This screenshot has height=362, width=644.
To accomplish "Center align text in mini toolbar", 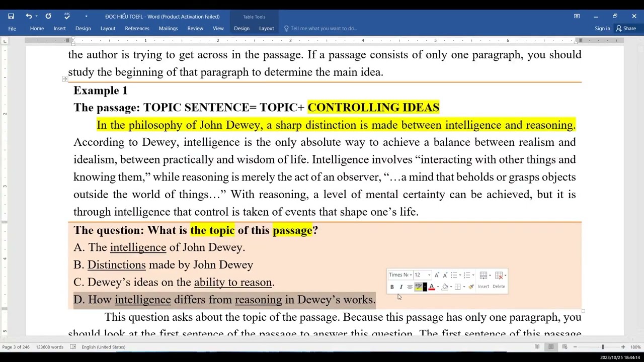I will (x=410, y=287).
